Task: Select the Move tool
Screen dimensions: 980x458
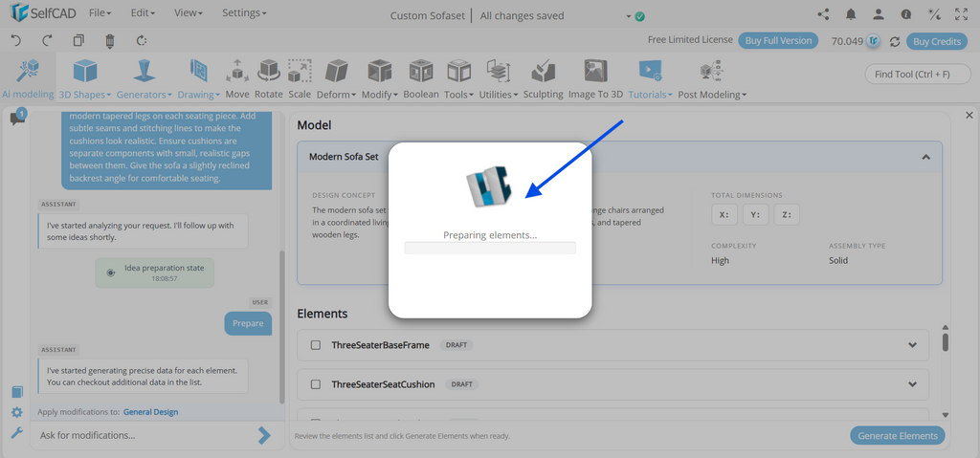Action: tap(237, 78)
